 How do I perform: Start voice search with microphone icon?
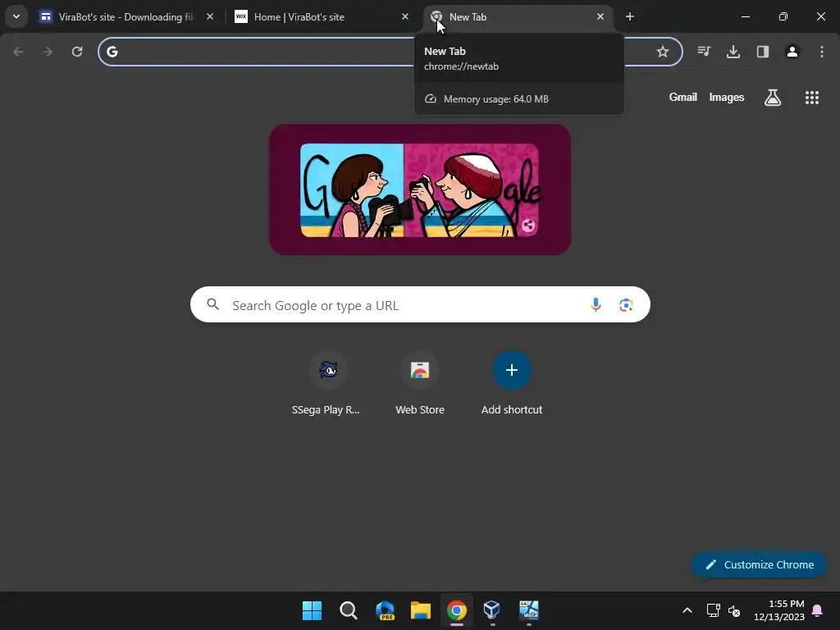[x=596, y=305]
